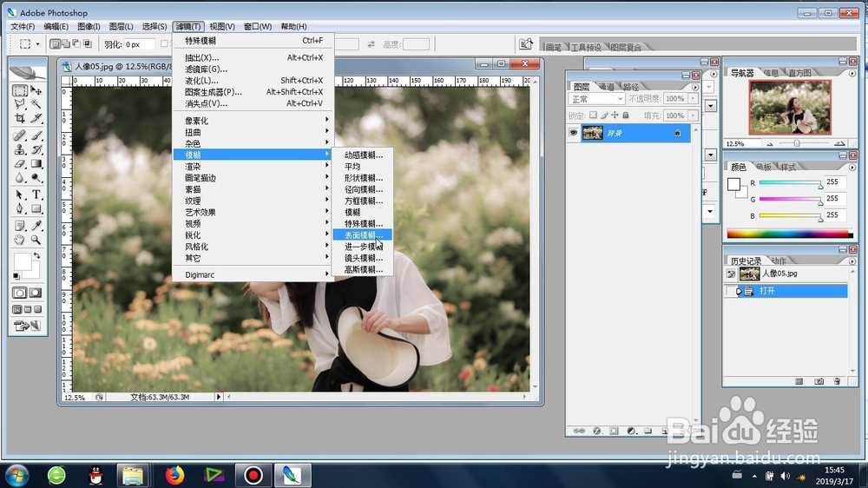Select the Slice tool

pos(36,118)
